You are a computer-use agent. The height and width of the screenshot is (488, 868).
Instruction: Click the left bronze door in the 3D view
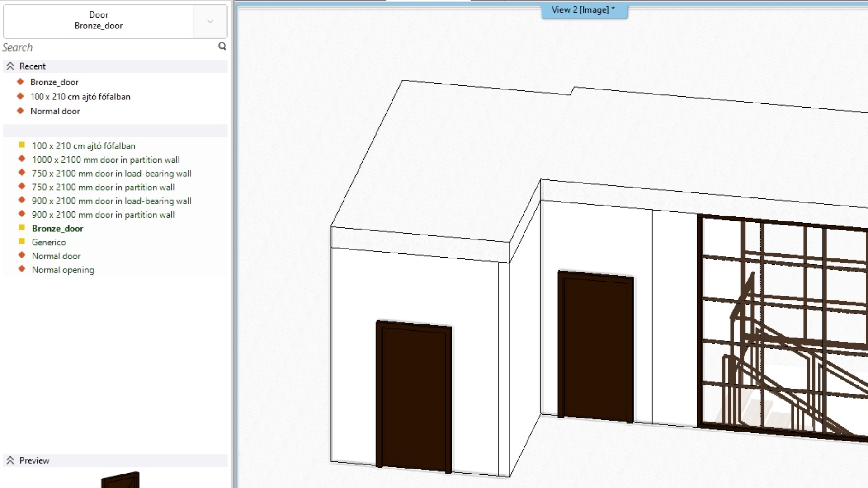click(x=414, y=397)
